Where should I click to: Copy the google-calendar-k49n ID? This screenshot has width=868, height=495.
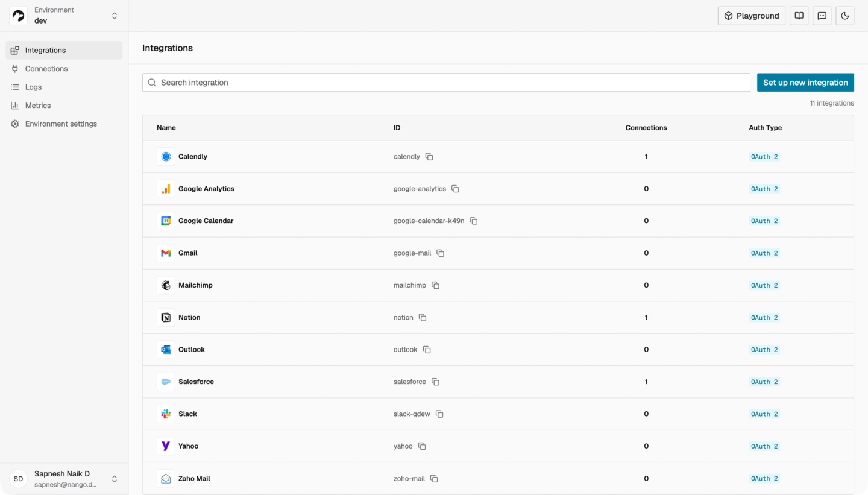tap(474, 221)
